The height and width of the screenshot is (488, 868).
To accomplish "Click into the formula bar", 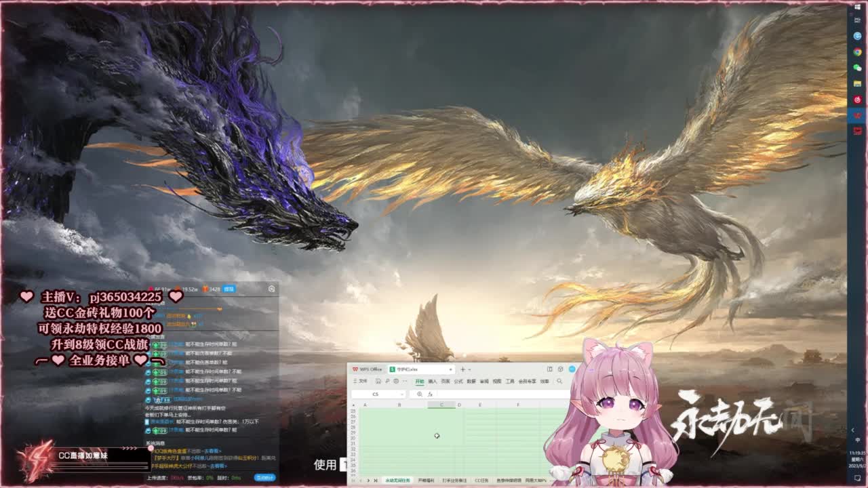I will point(503,394).
